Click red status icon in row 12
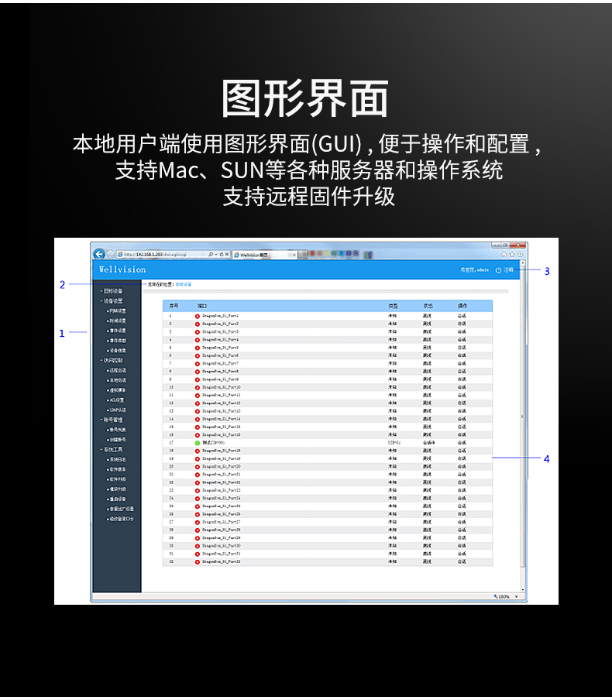This screenshot has width=612, height=700. [198, 403]
